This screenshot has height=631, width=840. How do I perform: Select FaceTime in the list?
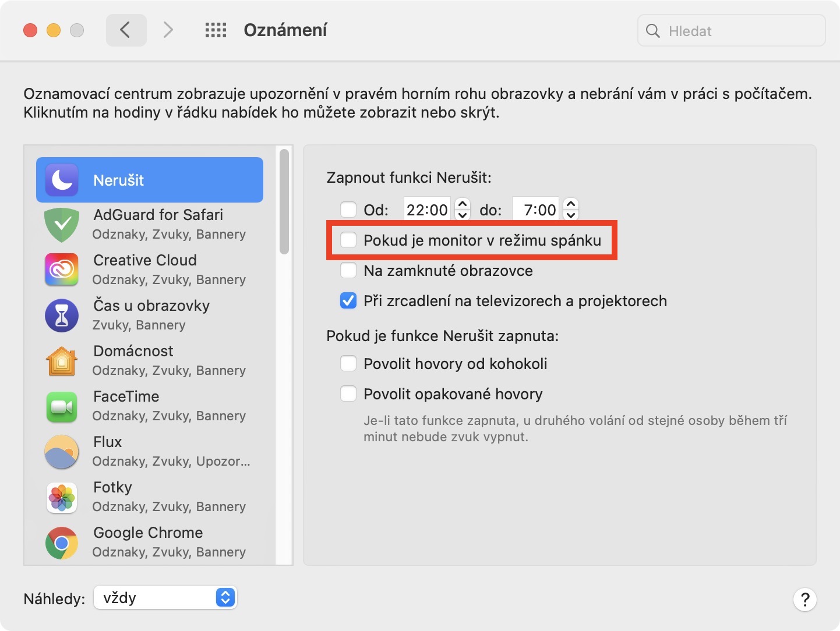tap(150, 406)
